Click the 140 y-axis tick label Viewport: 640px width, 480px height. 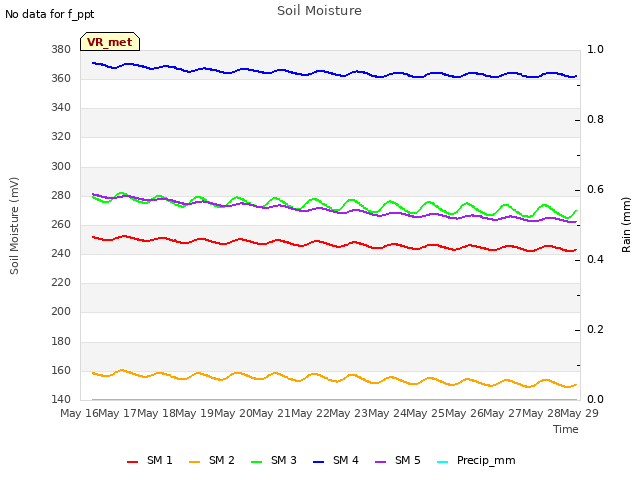pyautogui.click(x=61, y=399)
